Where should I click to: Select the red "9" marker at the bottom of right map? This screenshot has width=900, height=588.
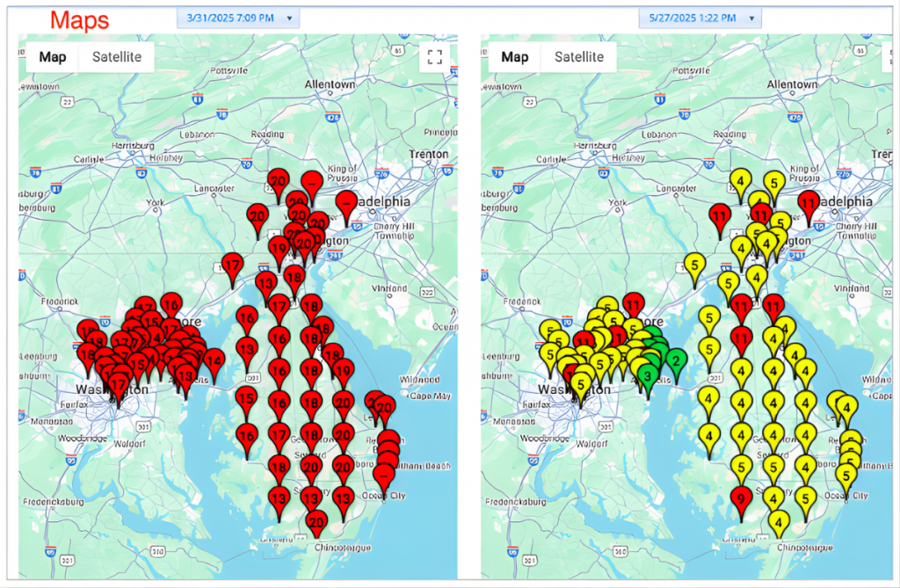[x=741, y=497]
